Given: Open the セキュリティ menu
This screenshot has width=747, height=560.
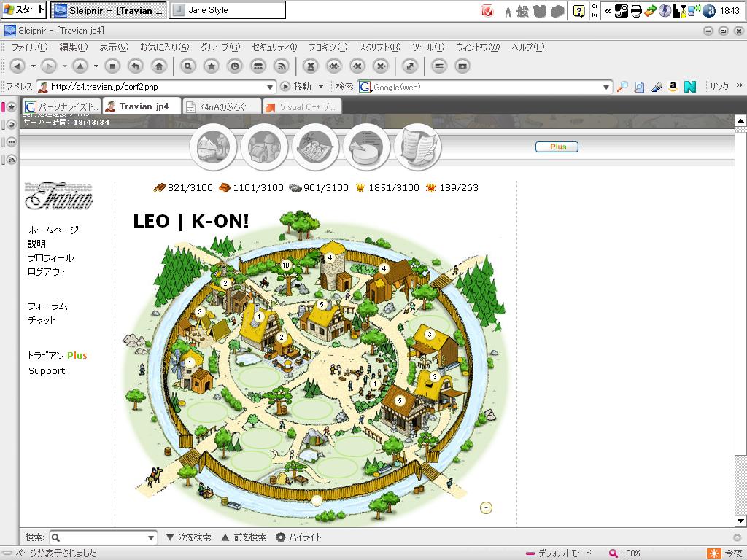Looking at the screenshot, I should (274, 47).
